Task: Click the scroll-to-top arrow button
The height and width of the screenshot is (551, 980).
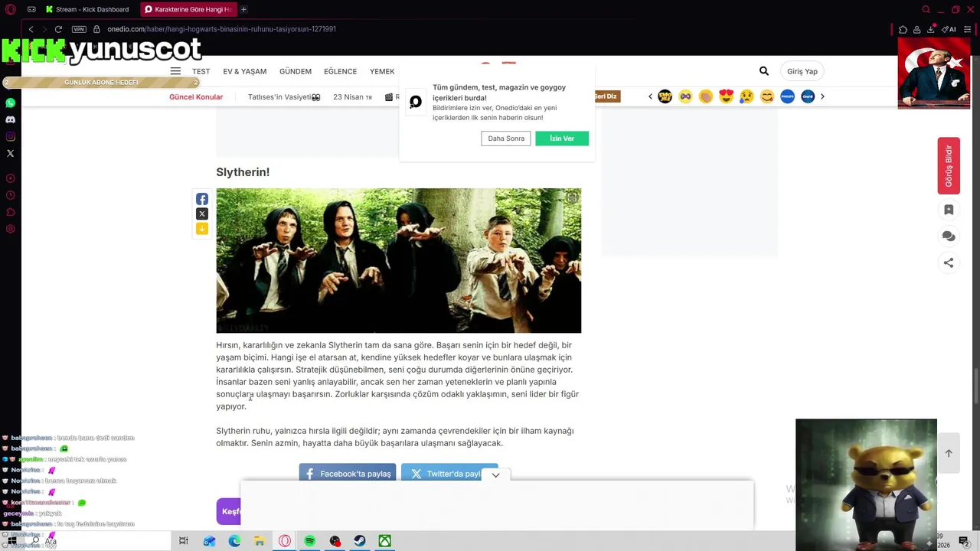Action: 949,453
